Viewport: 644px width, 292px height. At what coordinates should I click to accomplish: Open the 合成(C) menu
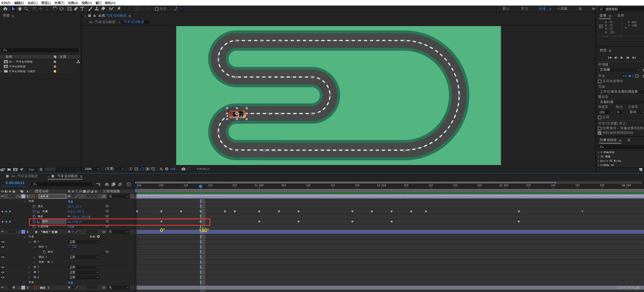[x=32, y=3]
